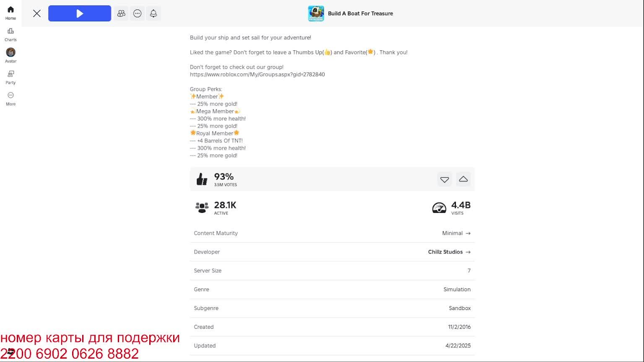Click the Server Size value 7
644x362 pixels.
click(469, 271)
